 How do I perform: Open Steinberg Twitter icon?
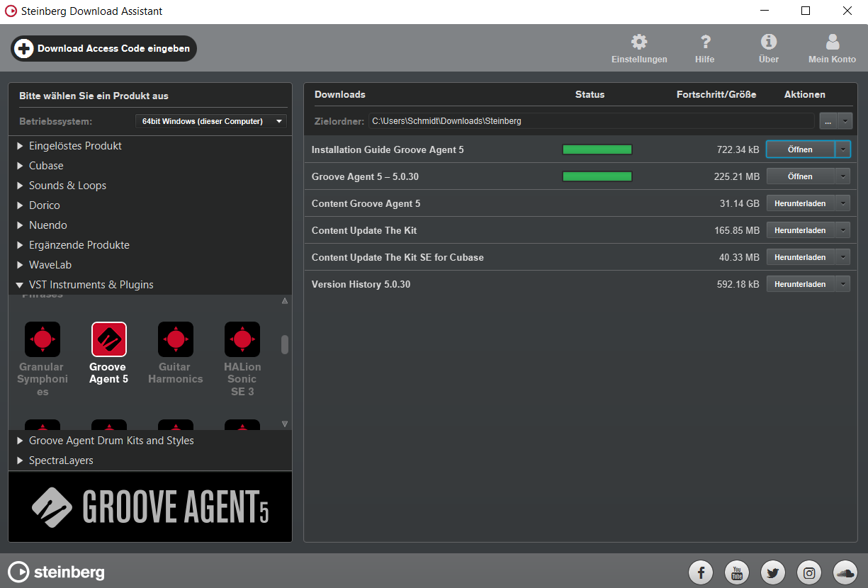point(773,572)
